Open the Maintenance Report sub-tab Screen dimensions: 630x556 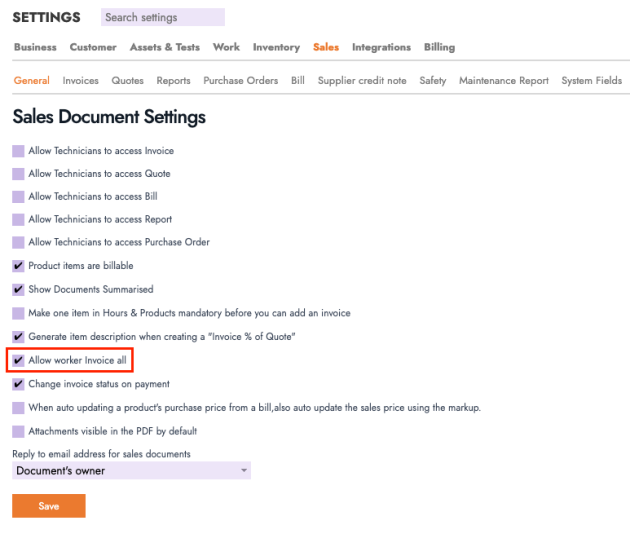tap(504, 81)
